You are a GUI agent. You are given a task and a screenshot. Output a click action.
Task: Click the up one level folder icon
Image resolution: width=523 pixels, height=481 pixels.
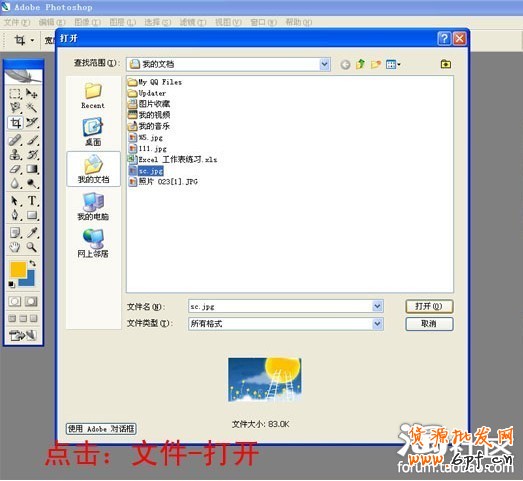(360, 64)
